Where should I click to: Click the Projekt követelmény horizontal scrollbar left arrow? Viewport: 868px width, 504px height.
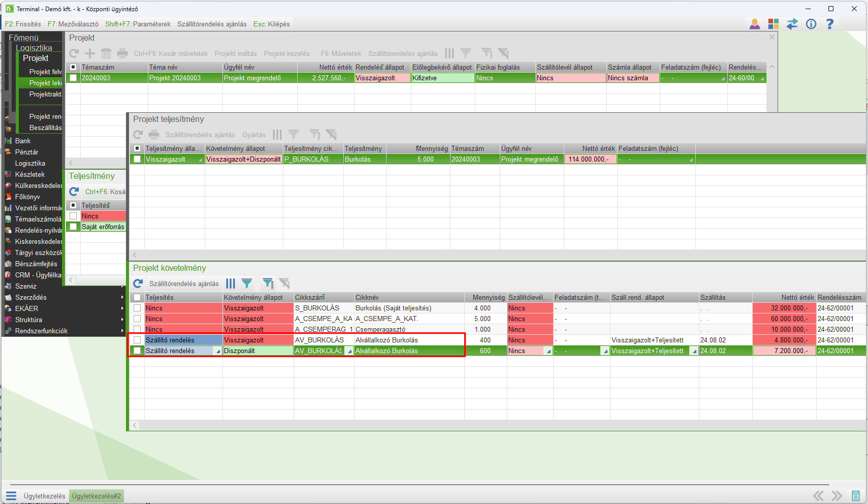pos(135,425)
